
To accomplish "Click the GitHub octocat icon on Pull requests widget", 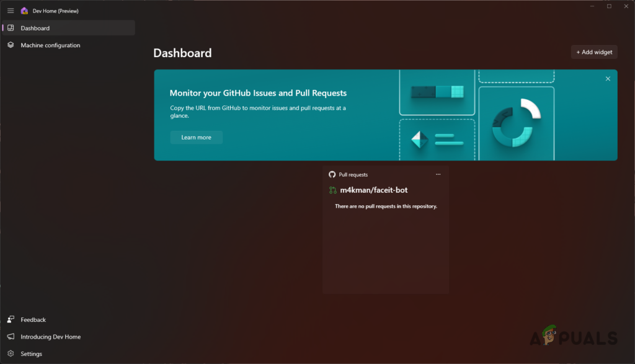I will tap(332, 174).
